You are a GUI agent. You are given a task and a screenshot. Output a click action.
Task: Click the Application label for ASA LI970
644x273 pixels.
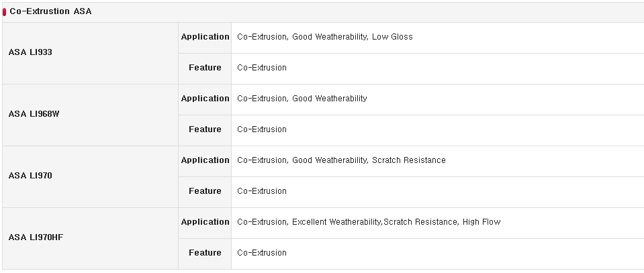(205, 160)
